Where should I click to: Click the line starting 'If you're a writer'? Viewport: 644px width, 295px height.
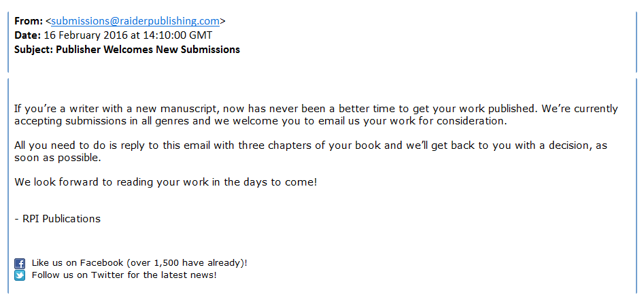pos(316,108)
